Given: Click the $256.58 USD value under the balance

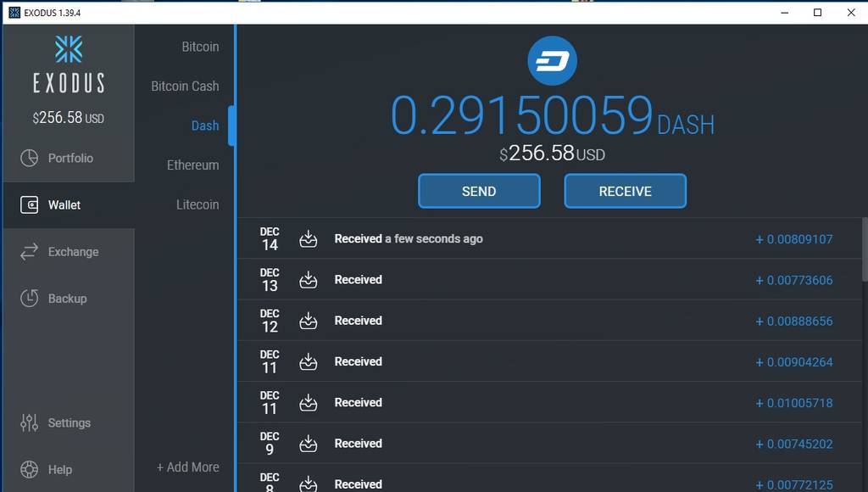Looking at the screenshot, I should click(x=552, y=154).
